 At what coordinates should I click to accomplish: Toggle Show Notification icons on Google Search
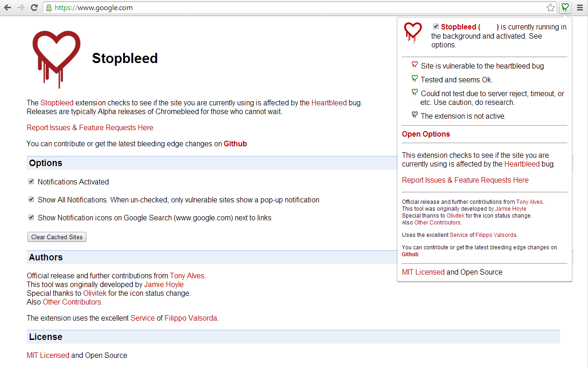[31, 218]
